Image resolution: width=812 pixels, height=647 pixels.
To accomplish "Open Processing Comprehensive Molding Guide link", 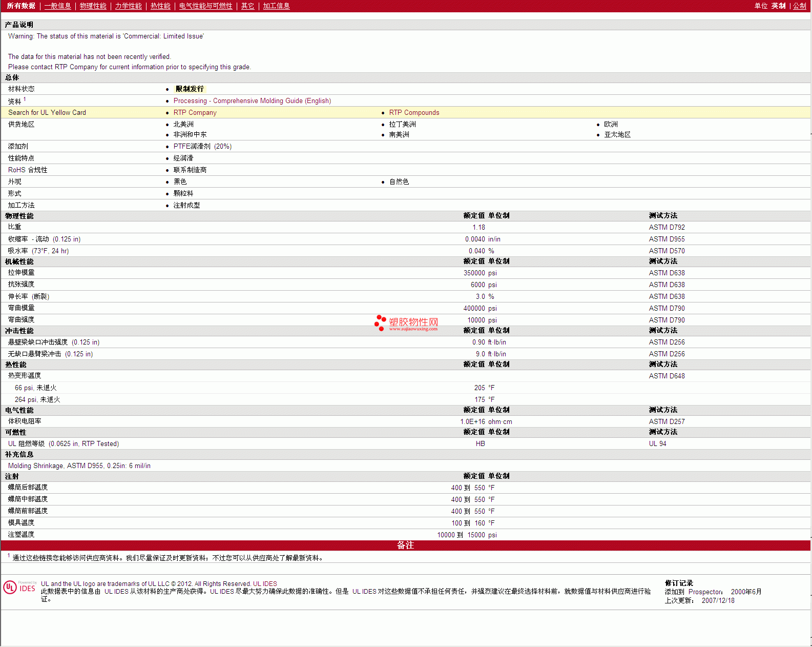I will point(252,101).
